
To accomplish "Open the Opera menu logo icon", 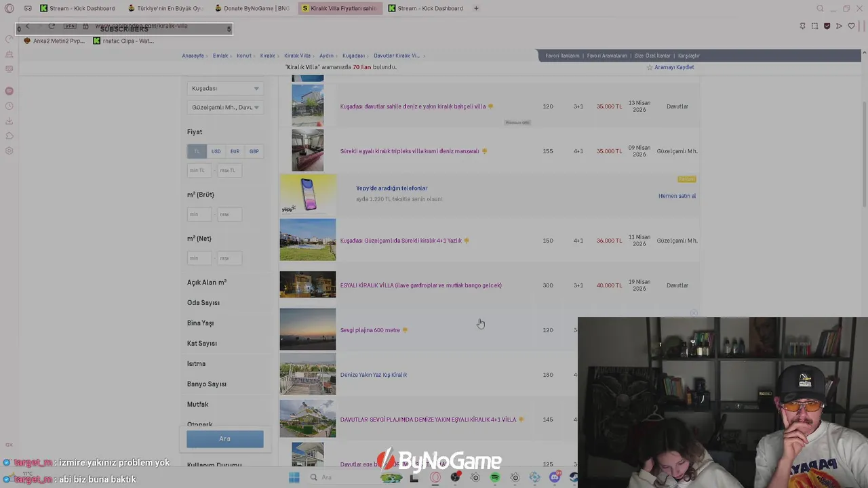I will pyautogui.click(x=9, y=8).
